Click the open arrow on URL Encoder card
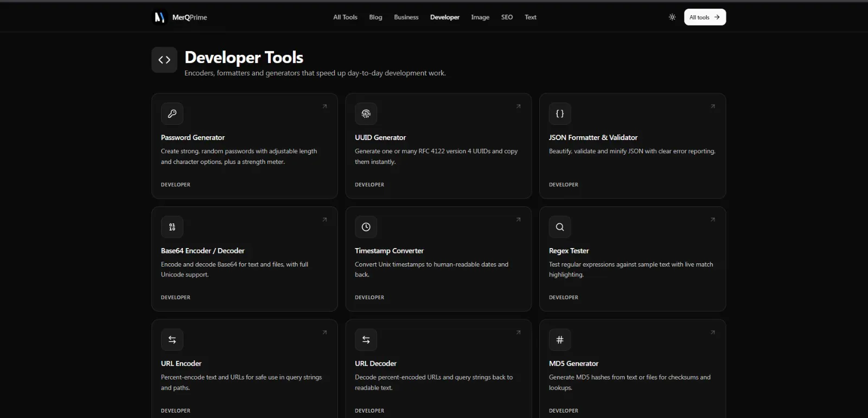 point(324,332)
